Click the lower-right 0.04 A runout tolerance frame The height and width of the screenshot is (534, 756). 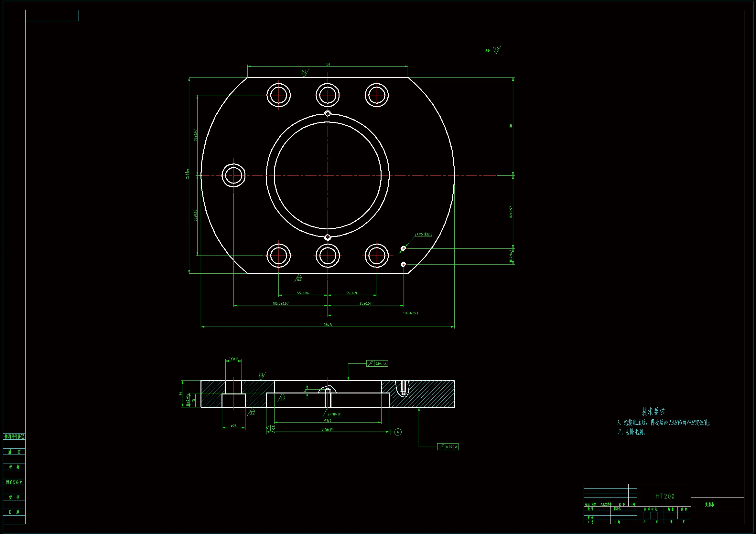coord(448,447)
